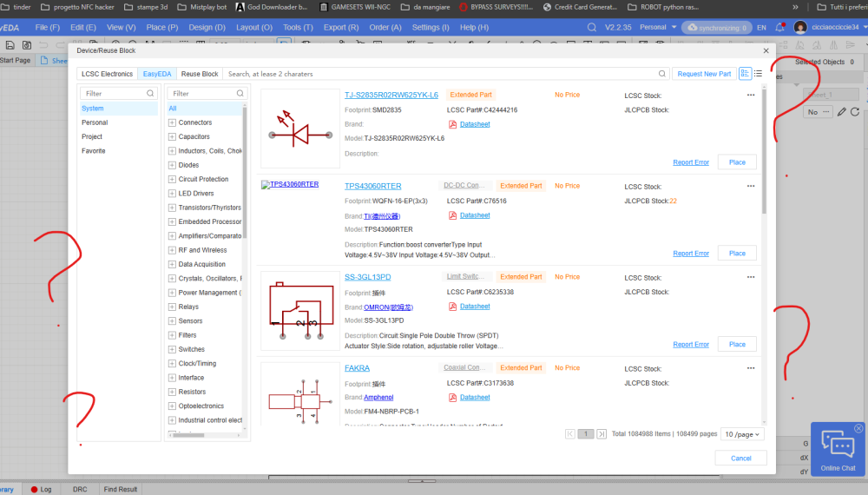Click the category list horizontal scrollbar
This screenshot has height=495, width=868.
[x=188, y=435]
